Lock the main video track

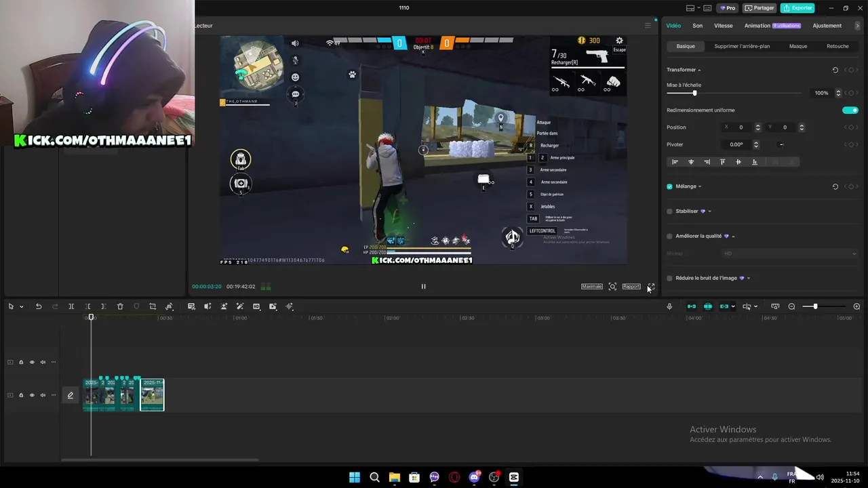point(21,395)
